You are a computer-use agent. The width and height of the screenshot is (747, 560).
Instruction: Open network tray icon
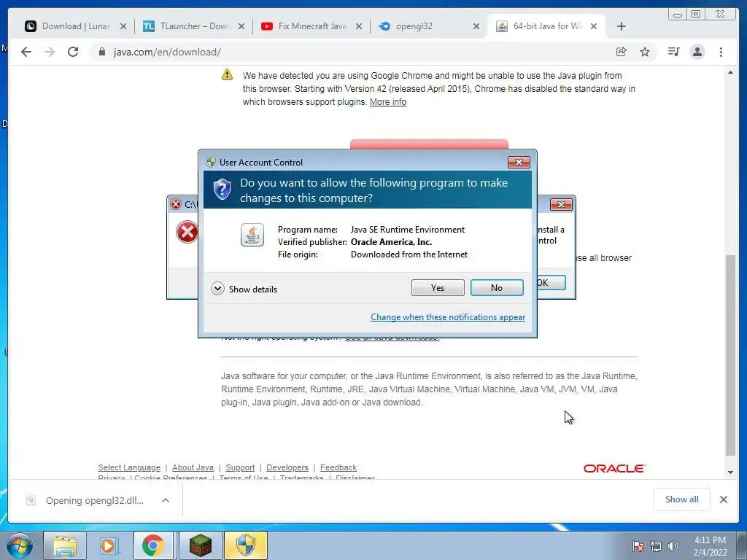click(x=656, y=546)
